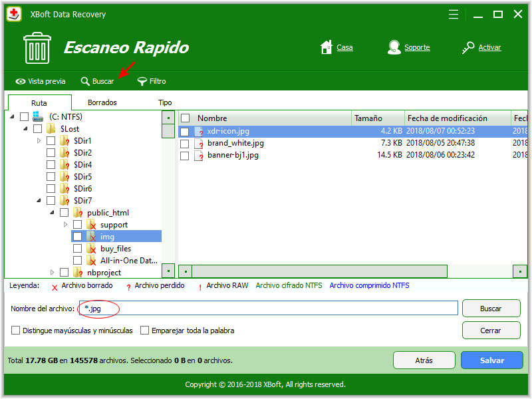The image size is (532, 399).
Task: Click the Atrás button
Action: 424,360
